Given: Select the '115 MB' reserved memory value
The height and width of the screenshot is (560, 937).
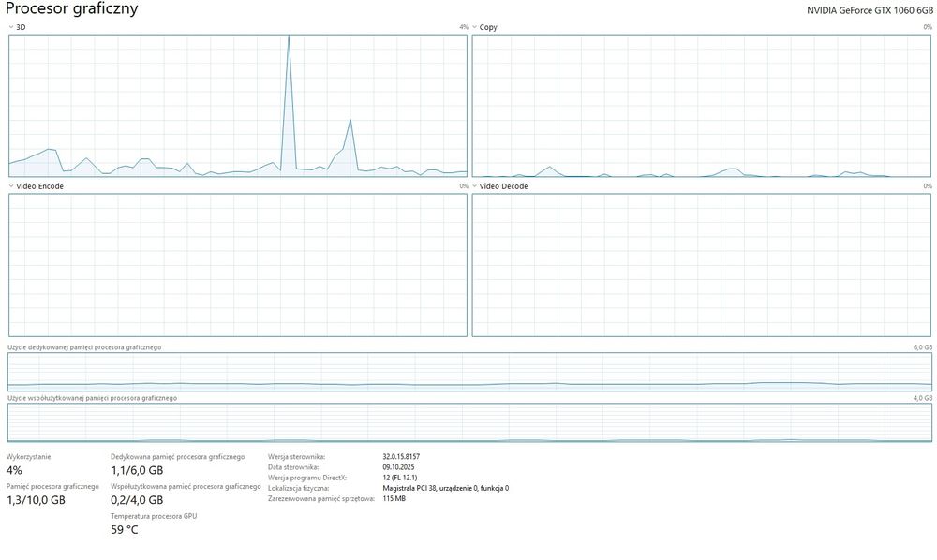Looking at the screenshot, I should [x=394, y=498].
